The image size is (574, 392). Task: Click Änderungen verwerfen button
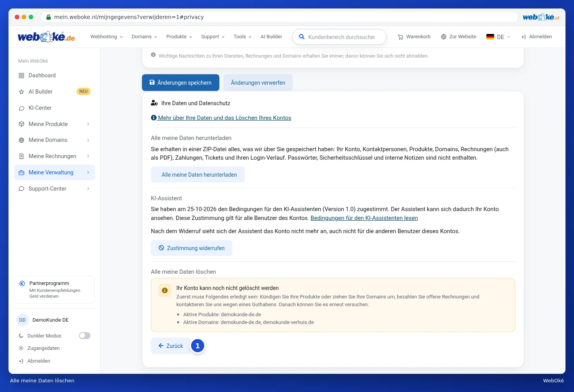258,83
